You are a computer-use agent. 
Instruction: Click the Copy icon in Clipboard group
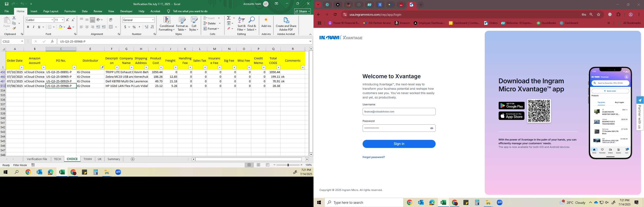[14, 23]
